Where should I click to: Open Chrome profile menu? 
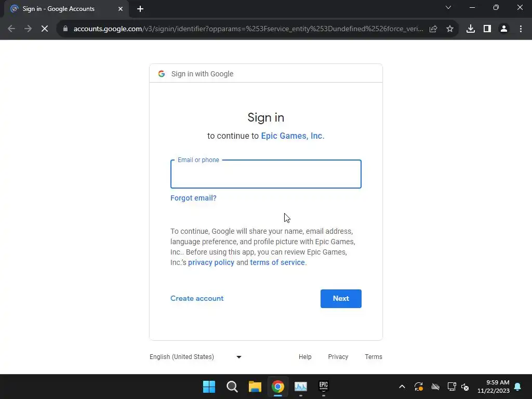coord(504,29)
